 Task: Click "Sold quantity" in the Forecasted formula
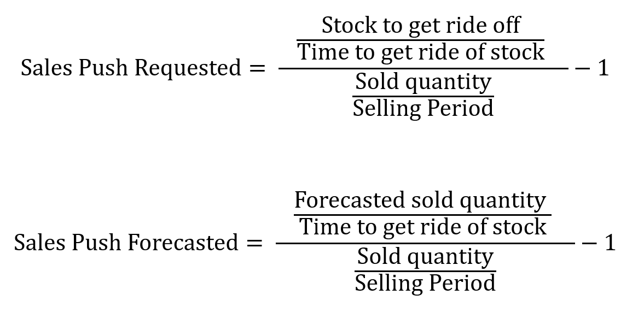pyautogui.click(x=425, y=257)
